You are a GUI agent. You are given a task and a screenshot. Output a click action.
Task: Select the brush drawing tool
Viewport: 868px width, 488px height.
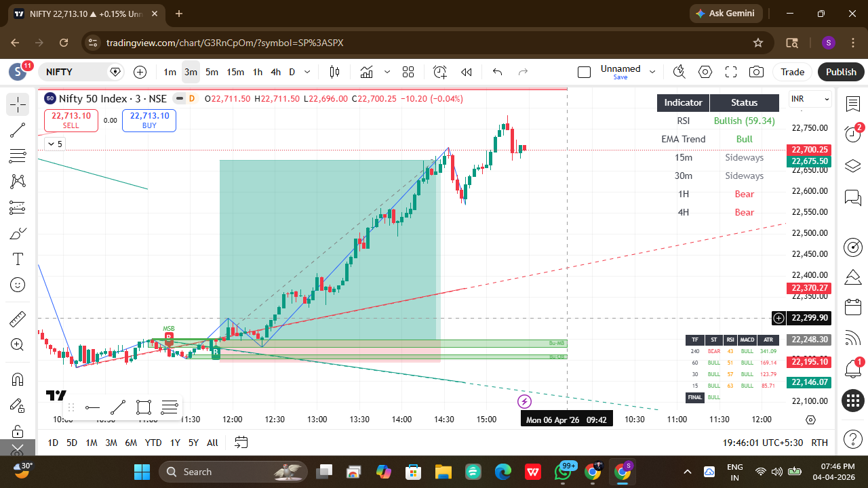click(18, 234)
